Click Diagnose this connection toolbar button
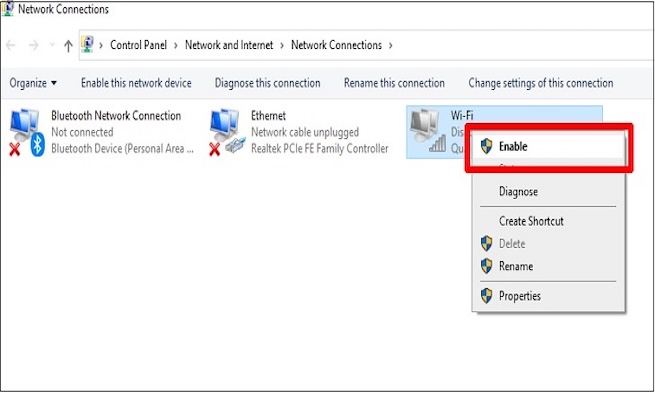Viewport: 655px width, 393px height. [267, 83]
